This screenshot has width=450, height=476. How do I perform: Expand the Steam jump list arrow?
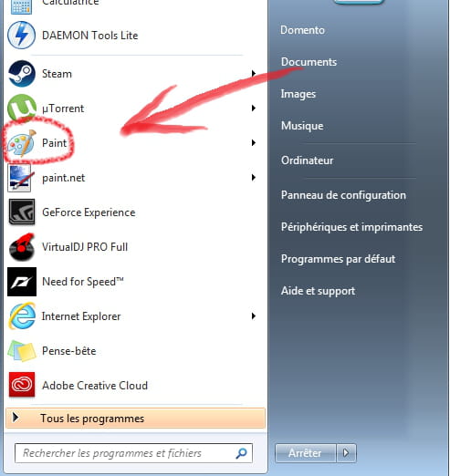tap(254, 73)
